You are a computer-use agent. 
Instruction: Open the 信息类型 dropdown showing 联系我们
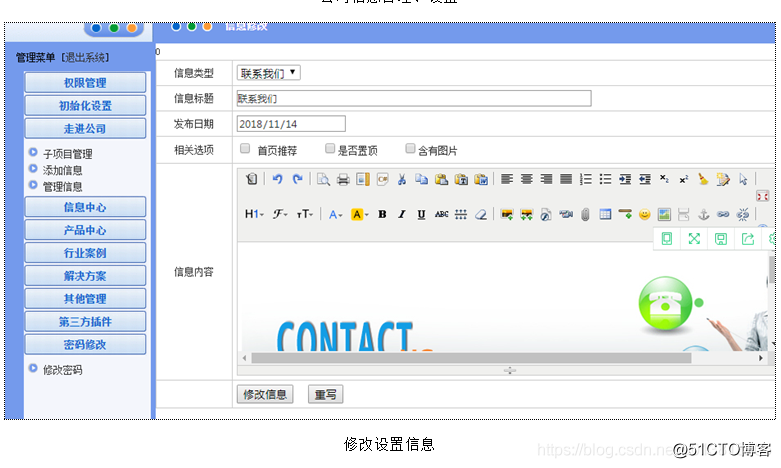point(268,73)
